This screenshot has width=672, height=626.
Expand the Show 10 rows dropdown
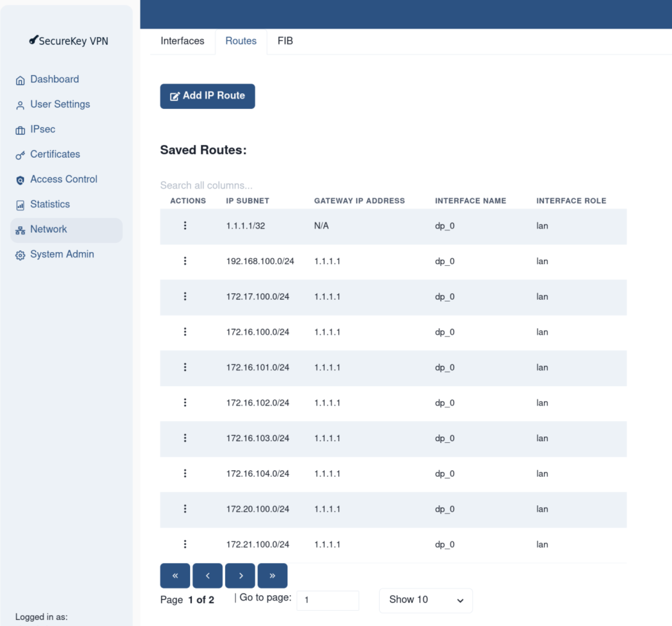pos(426,600)
